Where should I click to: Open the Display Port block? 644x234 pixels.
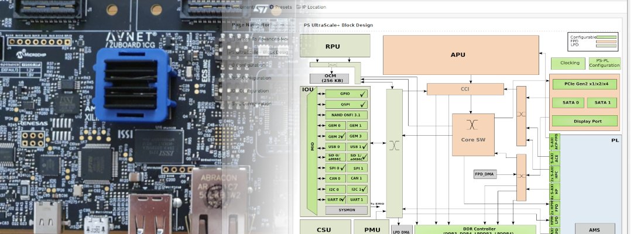click(584, 121)
